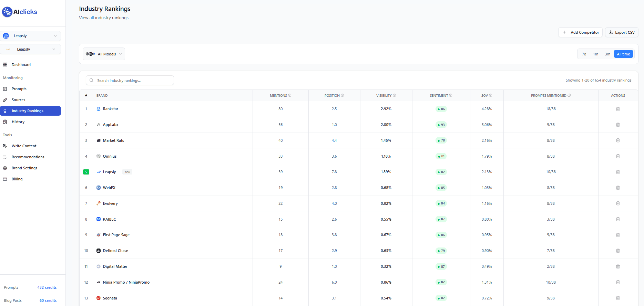Viewport: 644px width, 306px height.
Task: Remove Ninja Promo row with trash icon
Action: tap(618, 282)
